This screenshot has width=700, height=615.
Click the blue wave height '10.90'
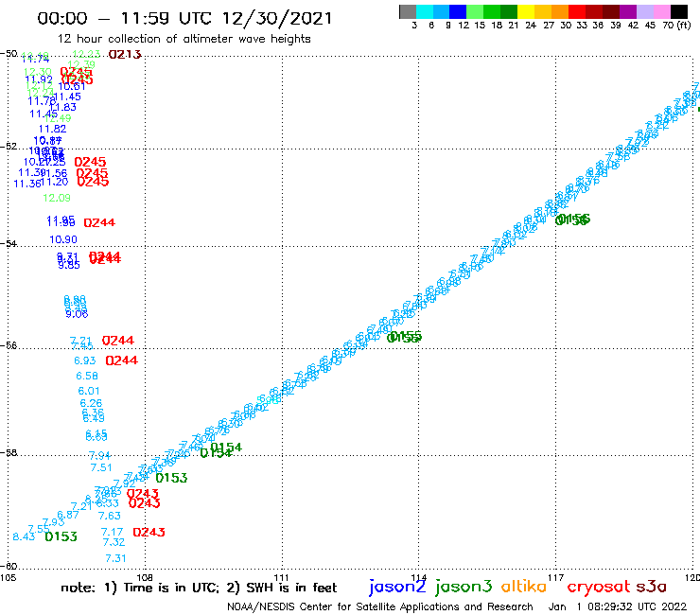63,239
